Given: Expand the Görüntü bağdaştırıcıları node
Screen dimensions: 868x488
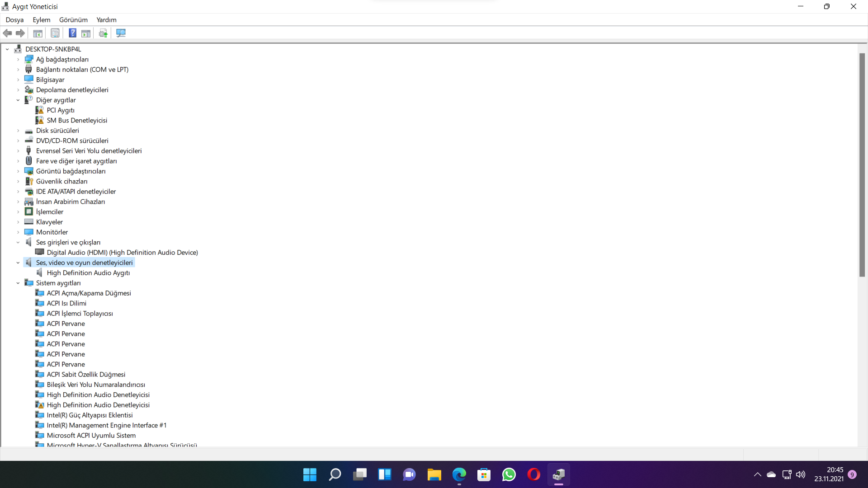Looking at the screenshot, I should (x=18, y=171).
